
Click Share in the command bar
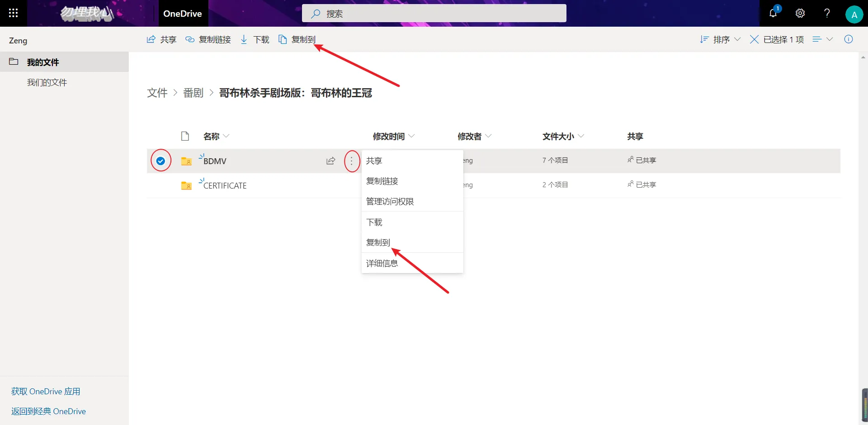[x=161, y=39]
